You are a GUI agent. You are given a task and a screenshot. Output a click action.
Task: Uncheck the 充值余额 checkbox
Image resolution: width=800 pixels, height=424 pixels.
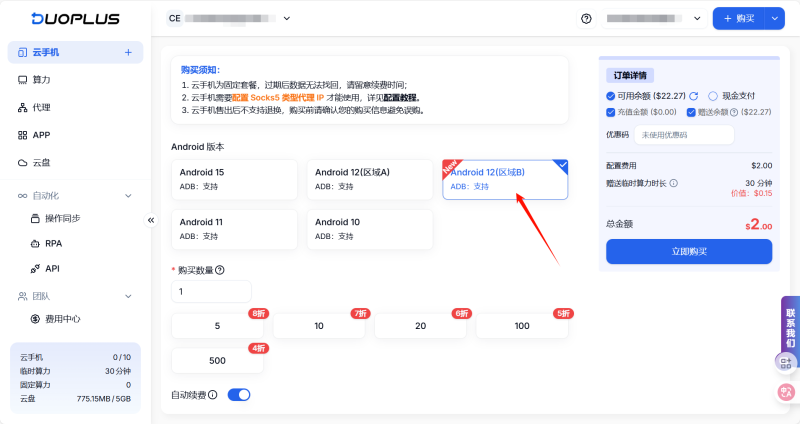611,112
